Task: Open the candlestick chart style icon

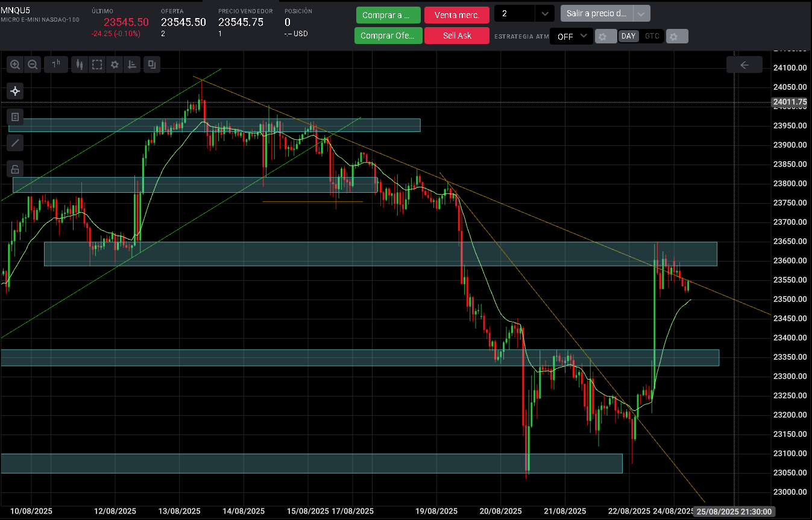Action: tap(79, 64)
